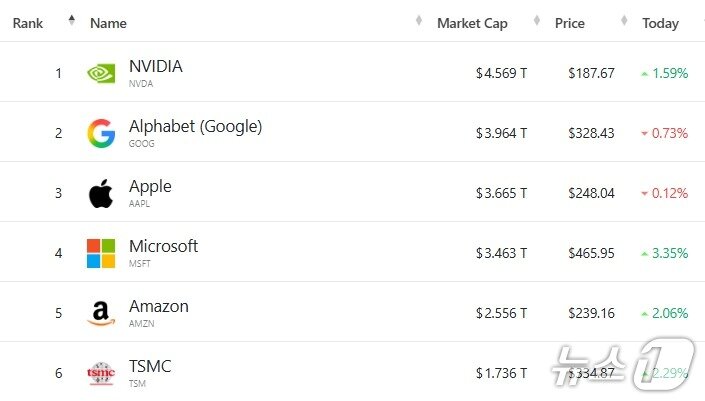705x401 pixels.
Task: Click Microsoft's $3.463 T market cap cell
Action: [x=501, y=253]
